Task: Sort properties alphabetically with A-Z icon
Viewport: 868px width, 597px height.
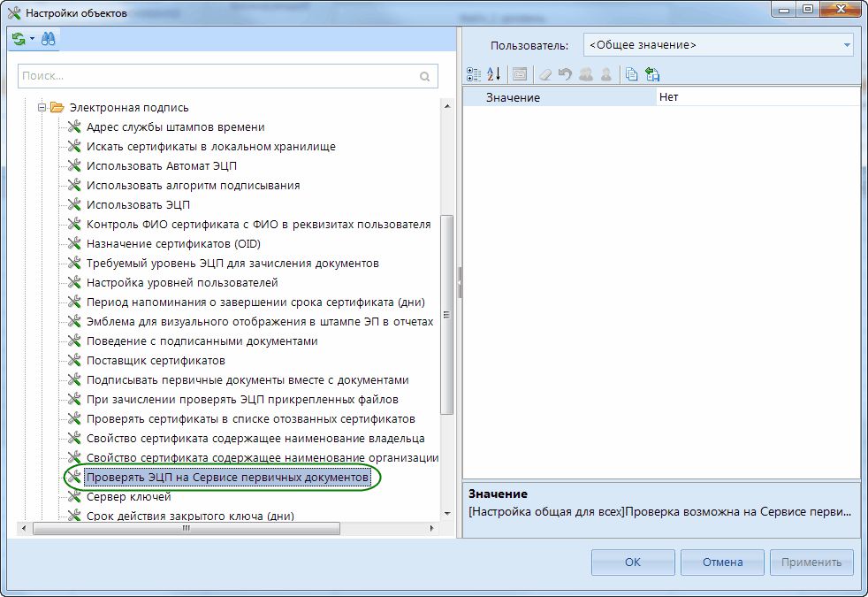Action: point(494,75)
